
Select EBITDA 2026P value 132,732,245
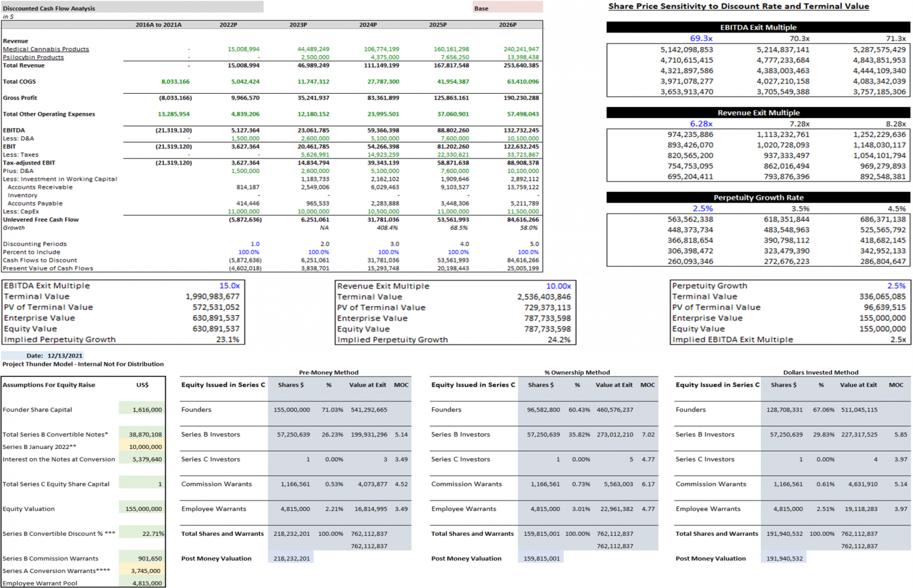(521, 131)
